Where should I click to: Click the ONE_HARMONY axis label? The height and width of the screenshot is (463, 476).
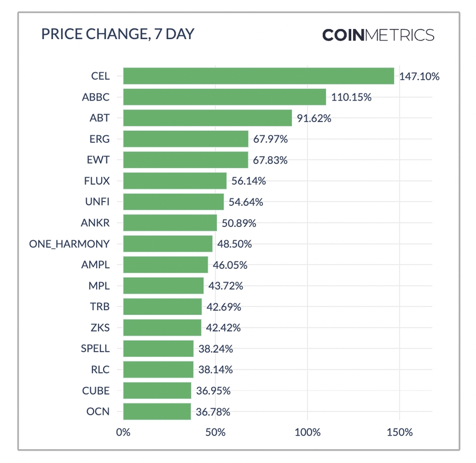click(x=70, y=244)
